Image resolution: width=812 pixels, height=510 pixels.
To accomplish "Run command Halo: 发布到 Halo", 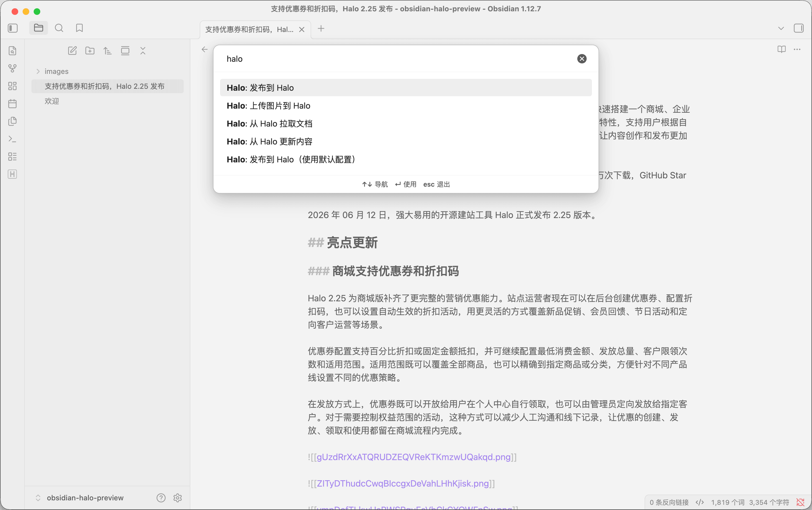I will click(406, 88).
